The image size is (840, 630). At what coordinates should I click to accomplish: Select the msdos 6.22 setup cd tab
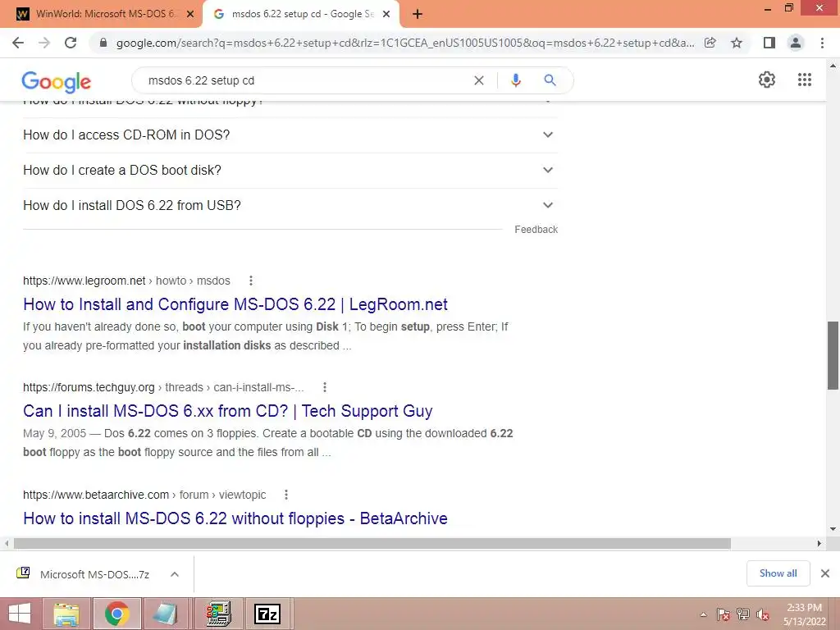point(302,14)
